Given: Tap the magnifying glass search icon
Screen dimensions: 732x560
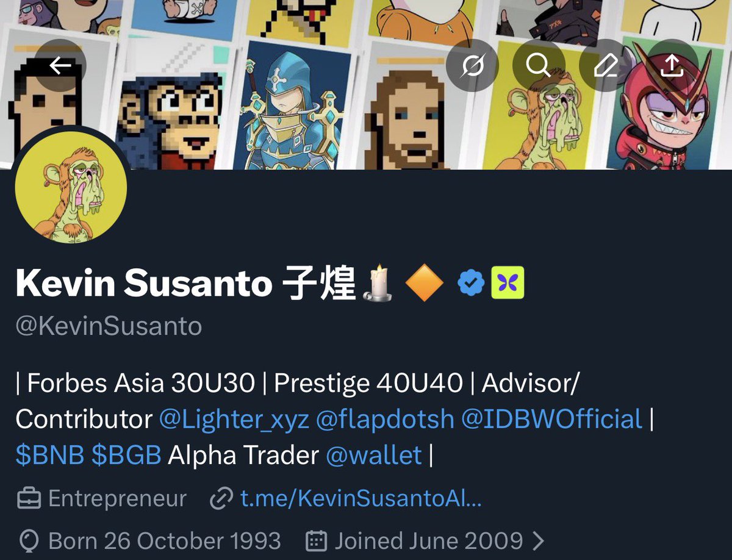Looking at the screenshot, I should tap(539, 65).
